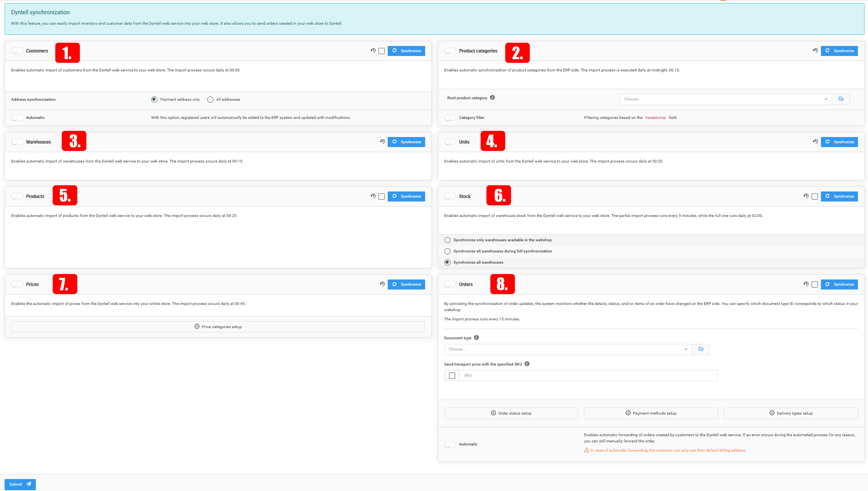Open Delivery types setup

click(791, 413)
